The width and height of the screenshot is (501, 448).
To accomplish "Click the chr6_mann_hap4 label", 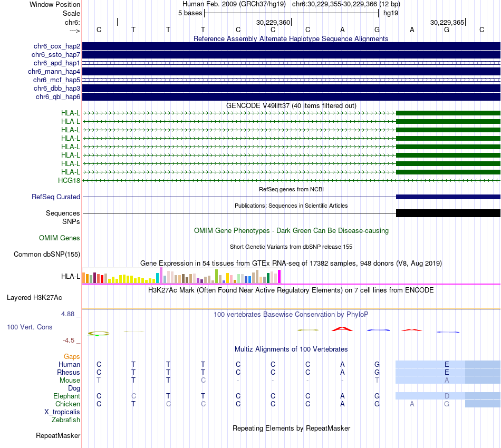I will tap(54, 72).
